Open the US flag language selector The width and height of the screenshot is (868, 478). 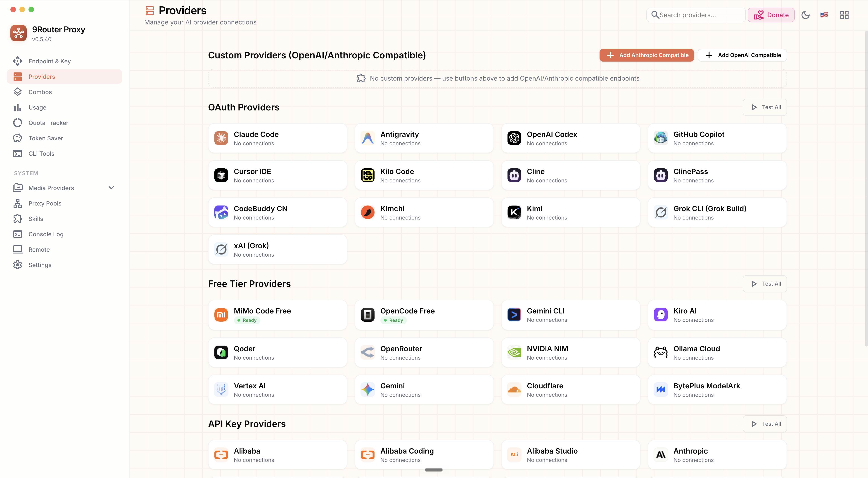click(824, 15)
